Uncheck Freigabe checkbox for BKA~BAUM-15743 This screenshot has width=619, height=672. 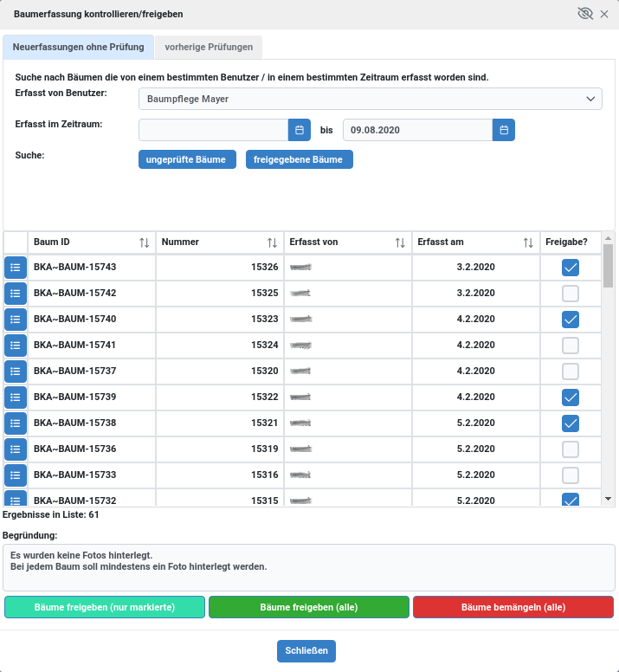click(x=571, y=268)
